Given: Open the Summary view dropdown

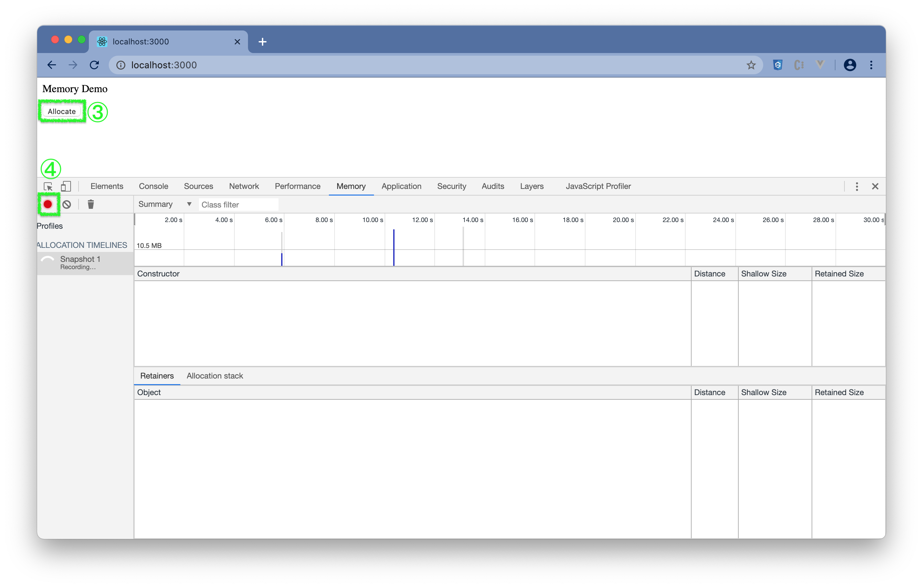Looking at the screenshot, I should (x=165, y=204).
